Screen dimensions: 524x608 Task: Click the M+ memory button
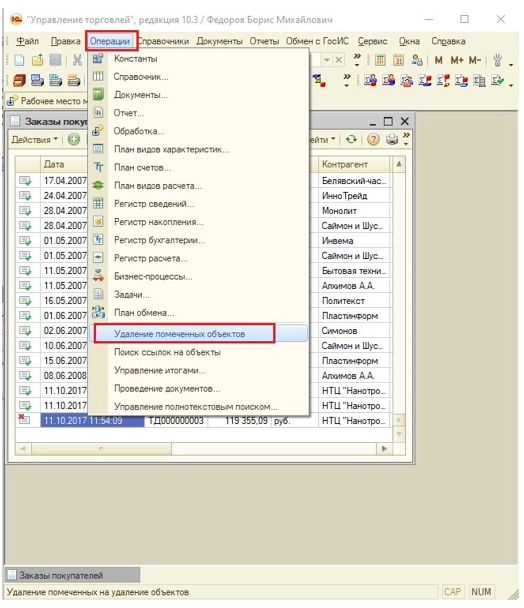coord(457,60)
